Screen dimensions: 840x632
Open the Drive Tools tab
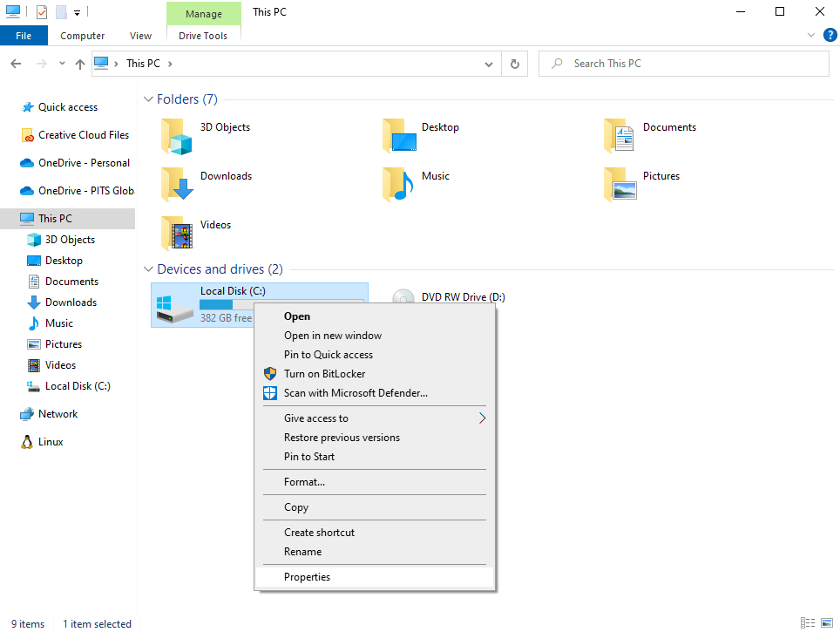pyautogui.click(x=203, y=36)
